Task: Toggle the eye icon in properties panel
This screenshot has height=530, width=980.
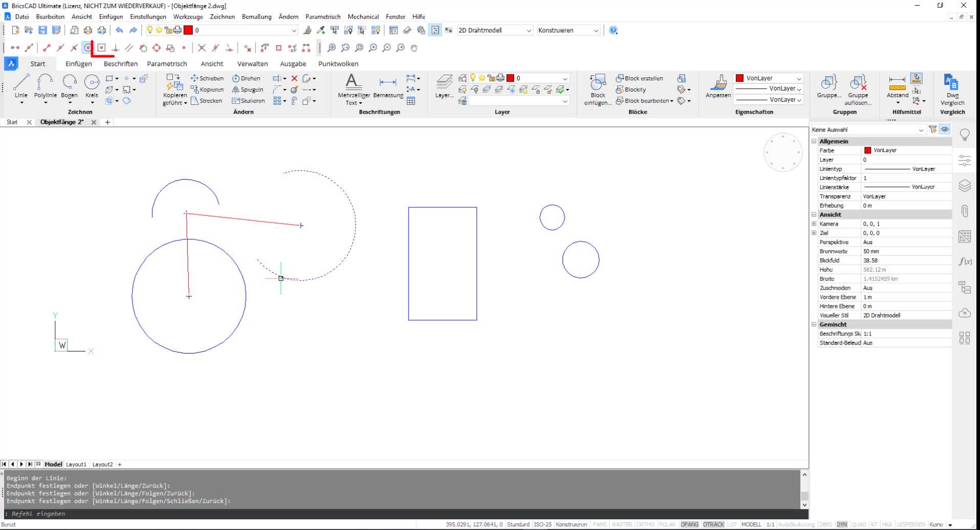Action: (945, 129)
